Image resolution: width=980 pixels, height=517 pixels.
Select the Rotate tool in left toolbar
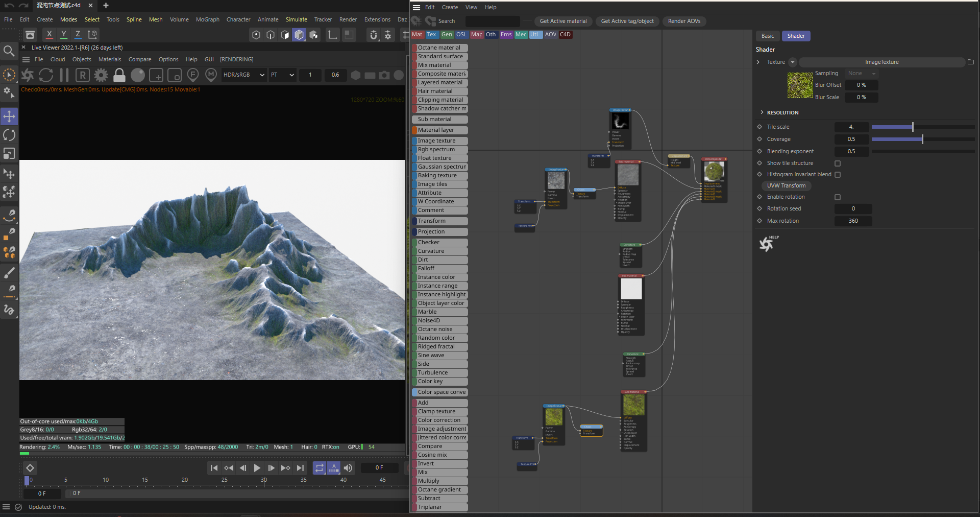9,135
